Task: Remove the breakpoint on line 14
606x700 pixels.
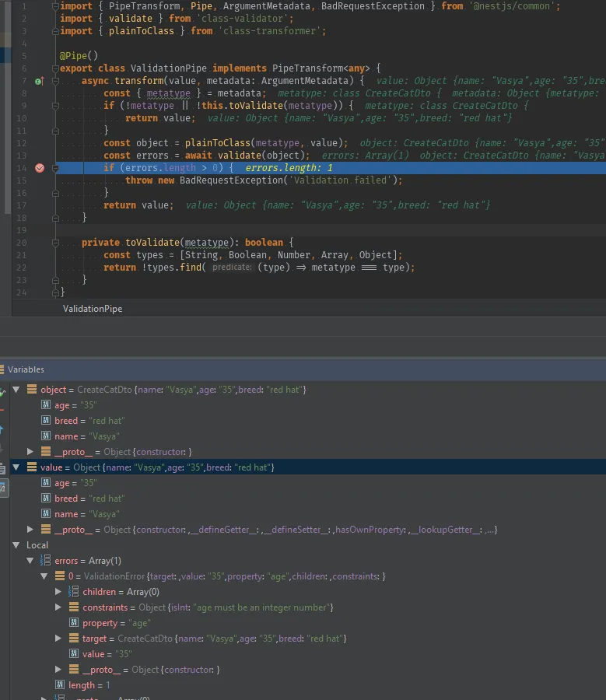Action: [x=40, y=168]
